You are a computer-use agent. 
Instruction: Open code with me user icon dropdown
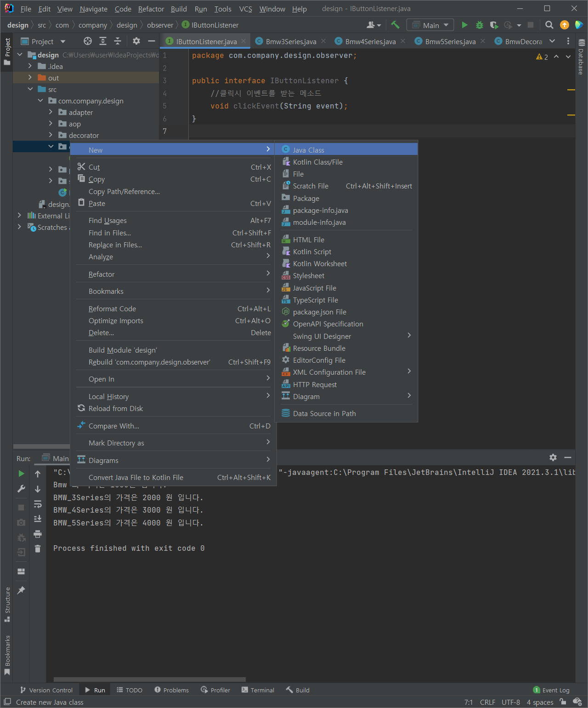374,25
